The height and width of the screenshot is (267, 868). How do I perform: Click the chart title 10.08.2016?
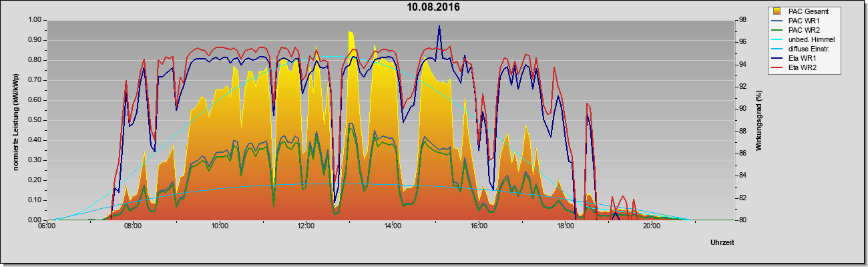pos(434,7)
